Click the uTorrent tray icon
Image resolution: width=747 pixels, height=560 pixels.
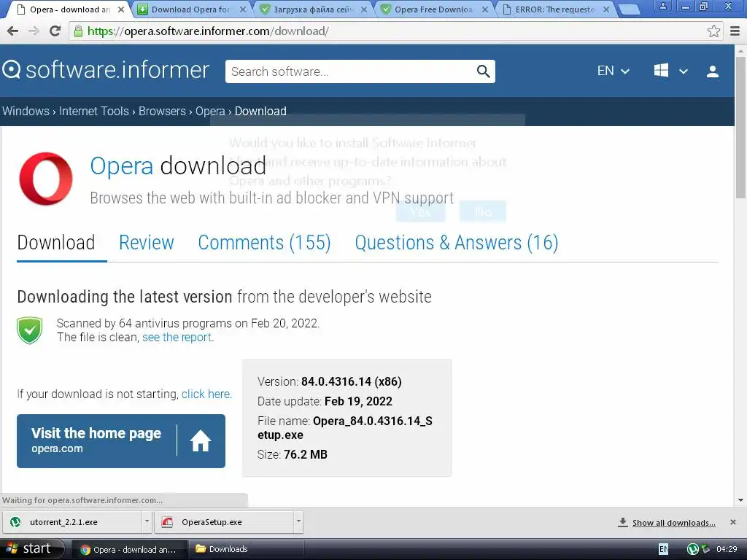[693, 549]
